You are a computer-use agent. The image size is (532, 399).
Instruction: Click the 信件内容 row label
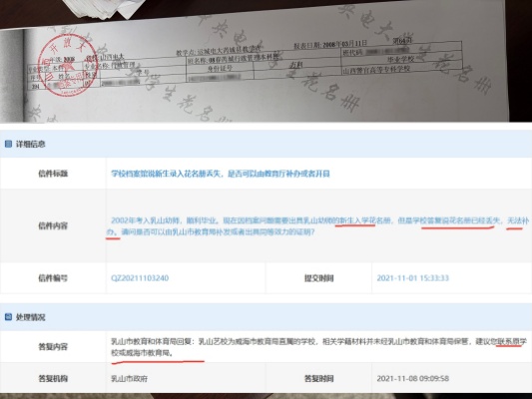[x=53, y=225]
